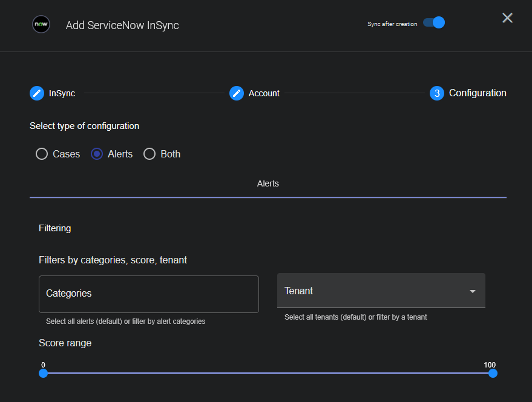The width and height of the screenshot is (532, 402).
Task: Click the score range minimum handle at 0
Action: click(x=44, y=374)
